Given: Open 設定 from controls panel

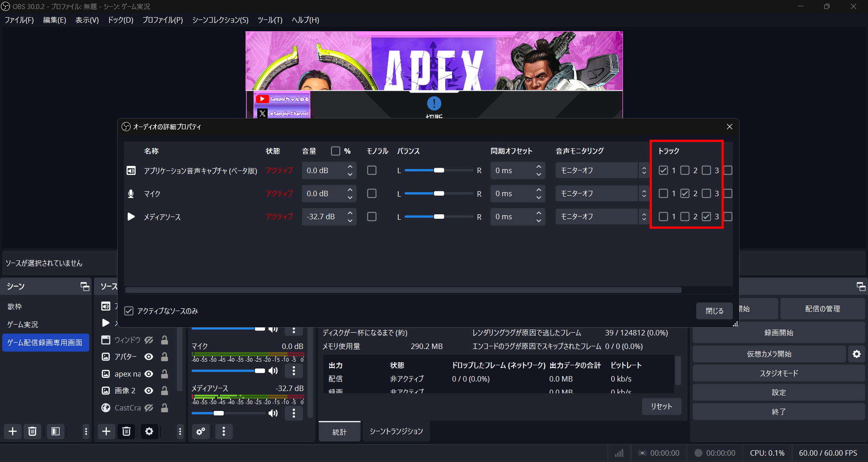Looking at the screenshot, I should 778,393.
